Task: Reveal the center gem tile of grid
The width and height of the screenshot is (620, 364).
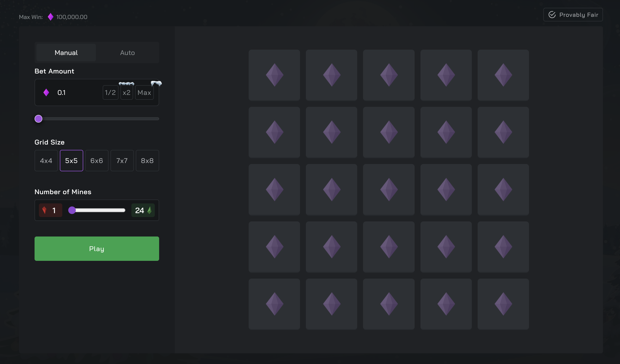Action: (x=389, y=189)
